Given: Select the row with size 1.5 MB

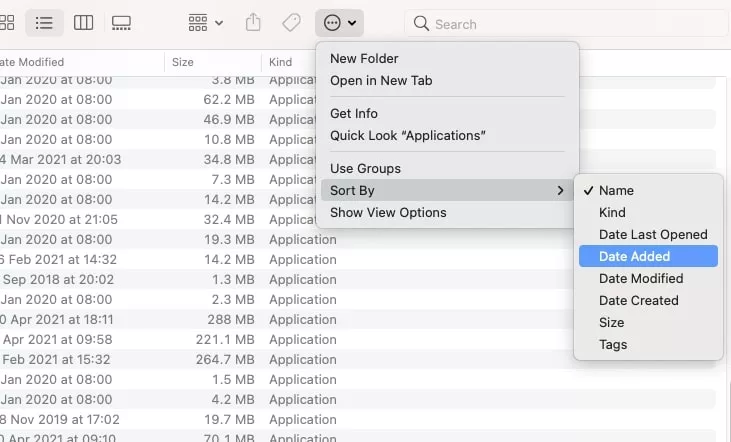Looking at the screenshot, I should 358,380.
